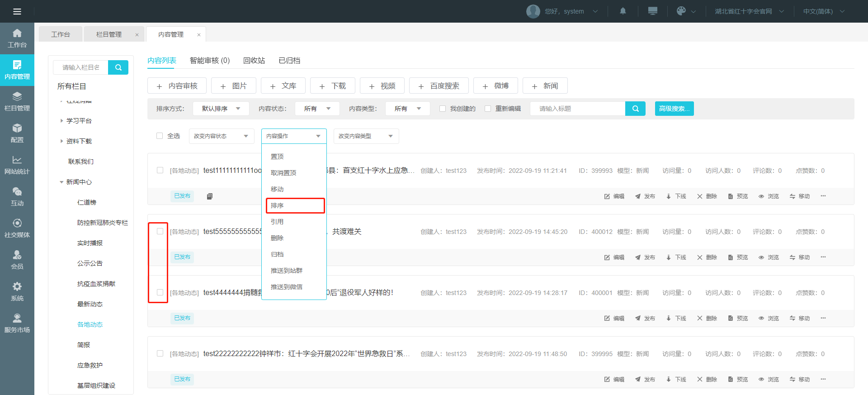868x395 pixels.
Task: Click the 高级搜索 button
Action: click(674, 109)
